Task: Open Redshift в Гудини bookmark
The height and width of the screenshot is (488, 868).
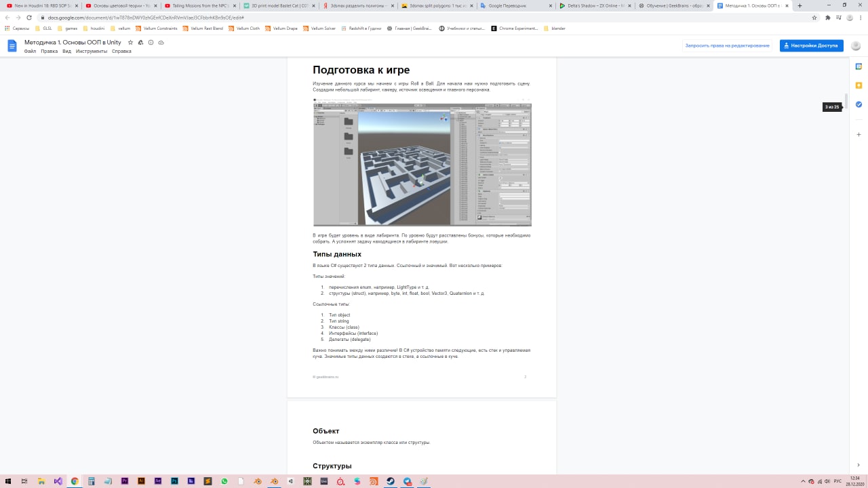Action: click(x=361, y=28)
